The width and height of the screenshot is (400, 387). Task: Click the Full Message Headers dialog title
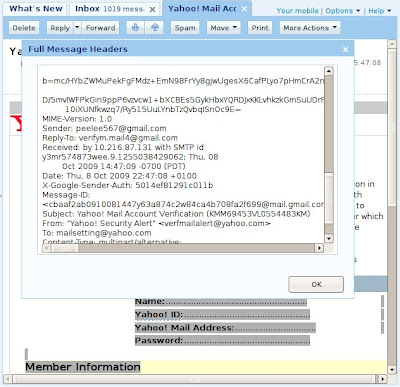(x=78, y=49)
